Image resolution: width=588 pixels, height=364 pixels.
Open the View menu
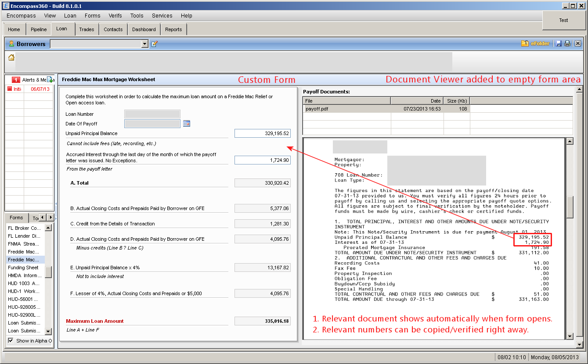click(x=50, y=16)
